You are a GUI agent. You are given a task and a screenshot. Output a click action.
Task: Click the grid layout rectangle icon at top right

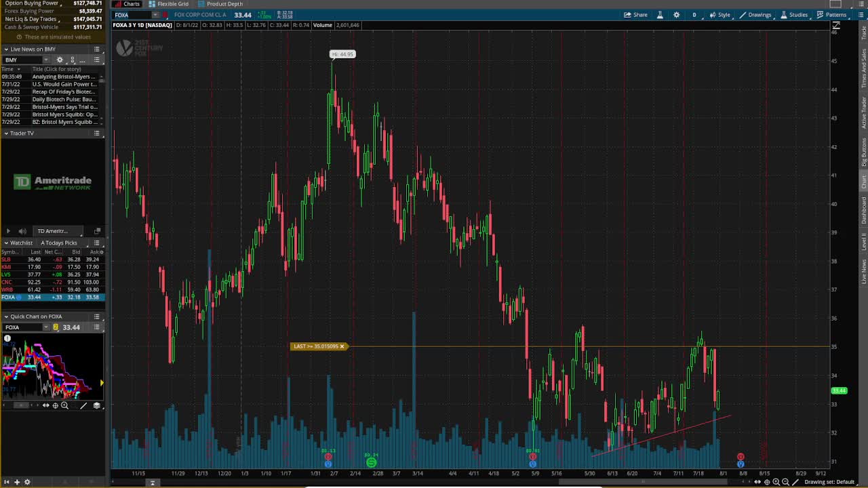tap(835, 4)
